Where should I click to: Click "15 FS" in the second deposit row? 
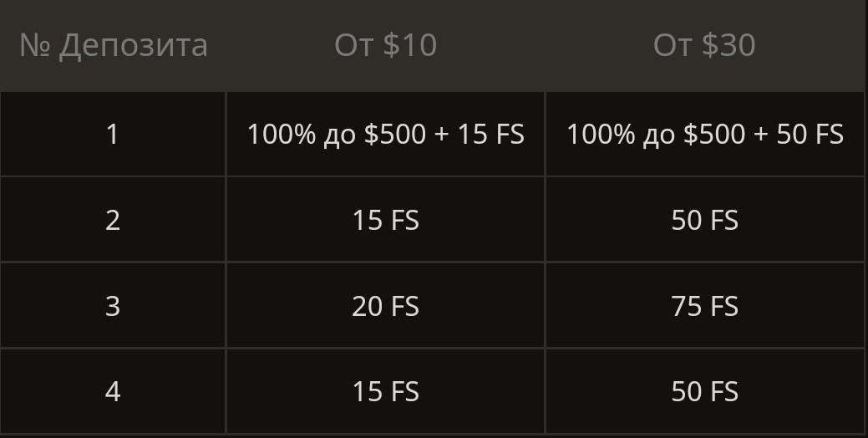click(385, 221)
